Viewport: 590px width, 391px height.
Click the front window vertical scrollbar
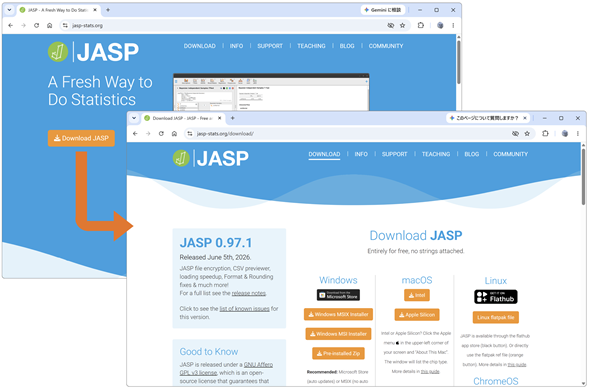[x=583, y=177]
